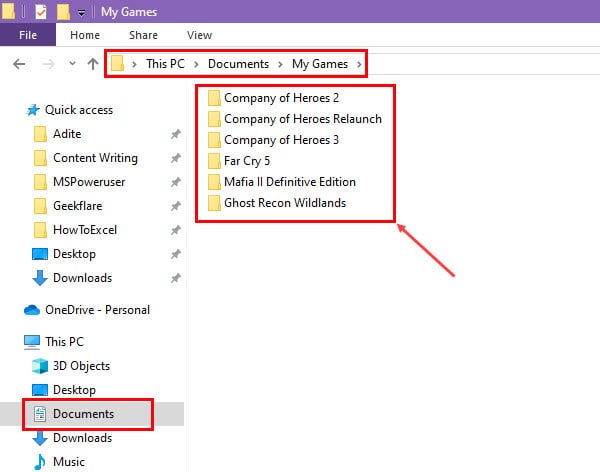Screen dimensions: 600x472
Task: Click the pin icon next to Quick access Desktop
Action: click(176, 254)
